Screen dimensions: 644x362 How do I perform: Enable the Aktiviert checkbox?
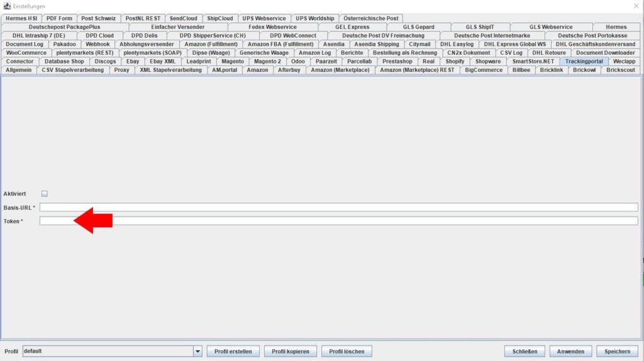coord(45,193)
